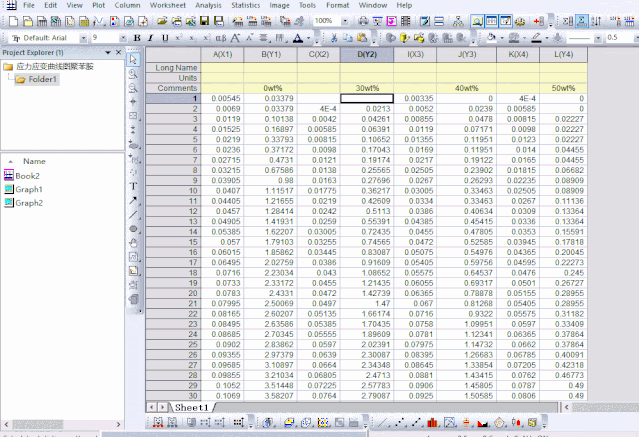Select column header B(Y1)

click(x=271, y=55)
